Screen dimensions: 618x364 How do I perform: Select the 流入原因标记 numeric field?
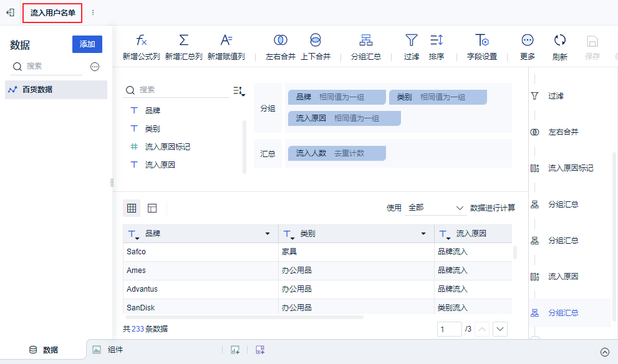(x=168, y=147)
